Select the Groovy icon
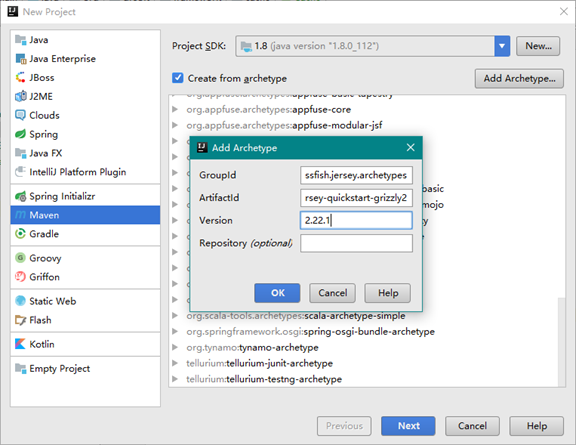The image size is (576, 445). (21, 258)
